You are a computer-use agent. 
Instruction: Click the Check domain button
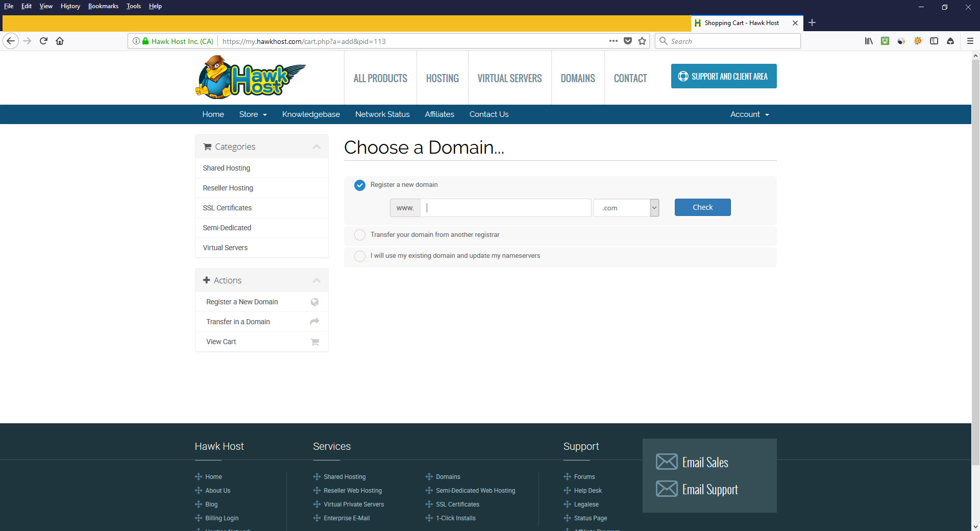coord(702,207)
